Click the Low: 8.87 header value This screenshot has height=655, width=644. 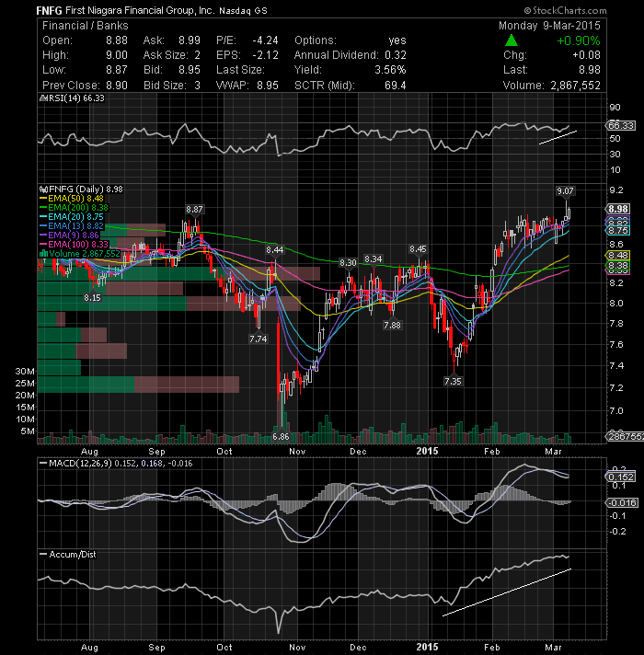pos(117,70)
